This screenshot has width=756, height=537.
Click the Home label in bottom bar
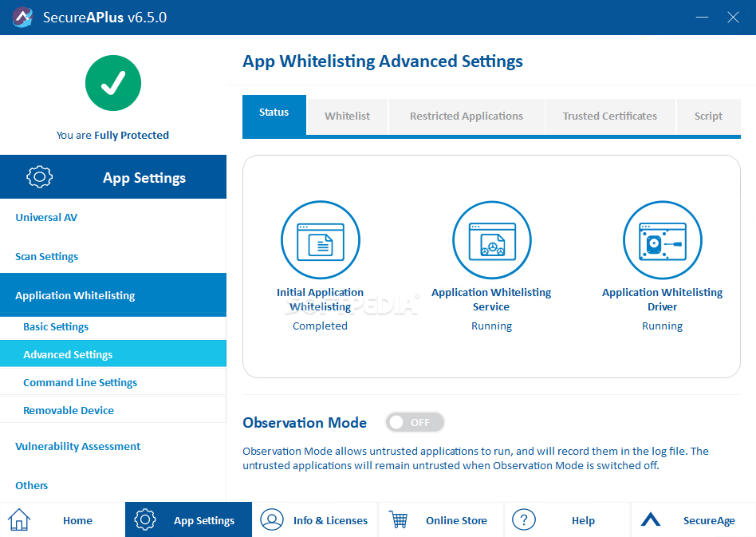click(77, 520)
